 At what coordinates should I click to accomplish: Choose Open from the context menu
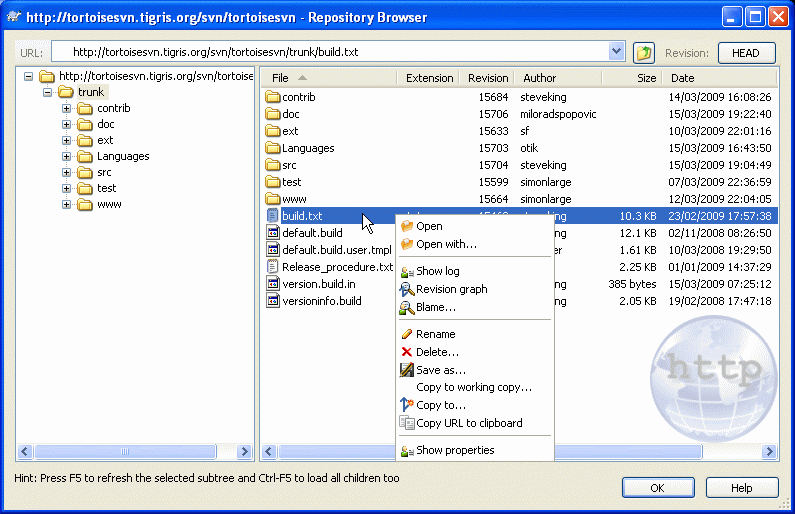pyautogui.click(x=475, y=226)
